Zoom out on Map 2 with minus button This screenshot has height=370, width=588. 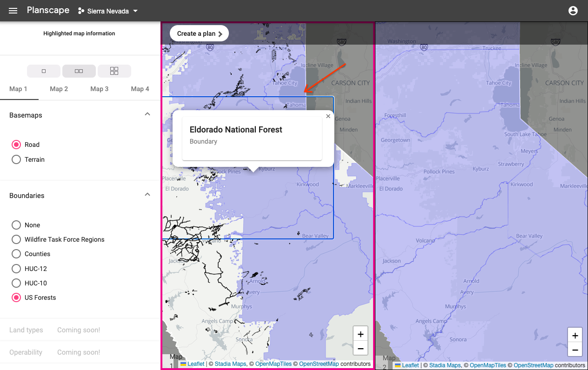pyautogui.click(x=575, y=350)
